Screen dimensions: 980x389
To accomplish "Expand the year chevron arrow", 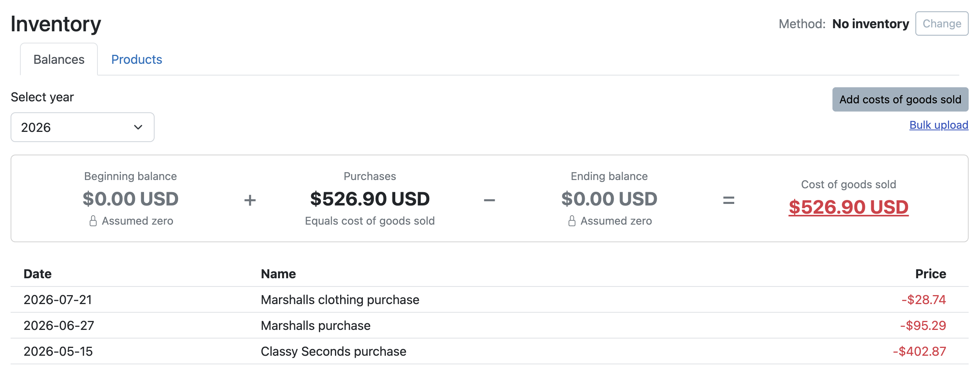I will tap(138, 127).
